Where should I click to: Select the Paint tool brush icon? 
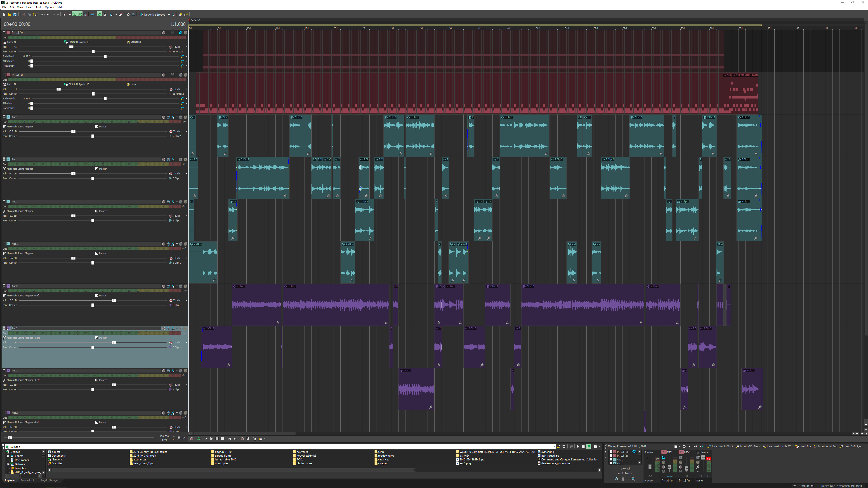pos(111,14)
